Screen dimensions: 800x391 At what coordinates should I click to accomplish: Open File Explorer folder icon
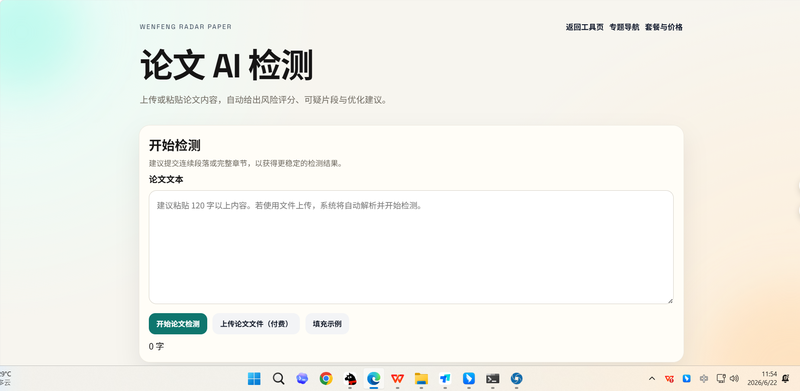[x=421, y=378]
